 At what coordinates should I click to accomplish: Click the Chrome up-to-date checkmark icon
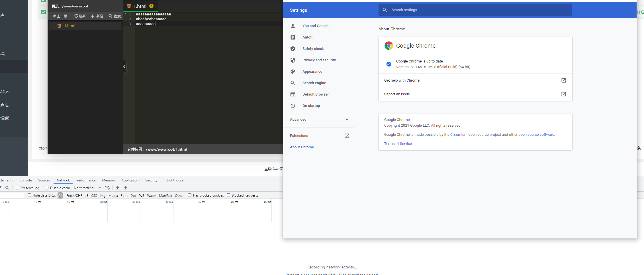(389, 64)
